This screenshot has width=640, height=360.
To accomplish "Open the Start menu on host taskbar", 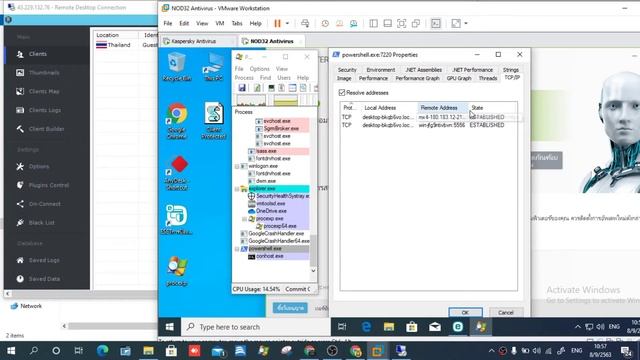I will [x=11, y=351].
